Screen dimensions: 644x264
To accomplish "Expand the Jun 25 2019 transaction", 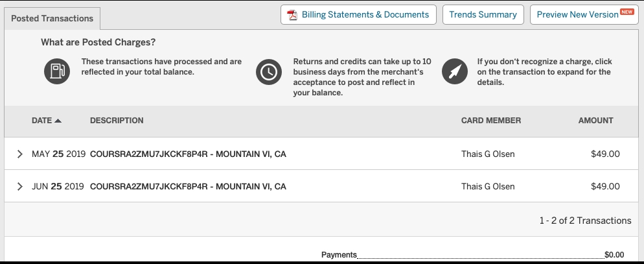I will coord(19,187).
